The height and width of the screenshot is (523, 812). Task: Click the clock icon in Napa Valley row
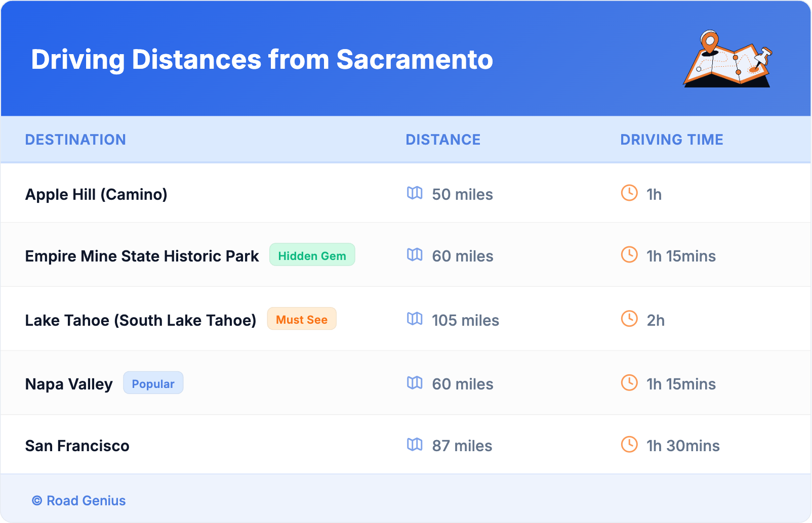pyautogui.click(x=629, y=383)
